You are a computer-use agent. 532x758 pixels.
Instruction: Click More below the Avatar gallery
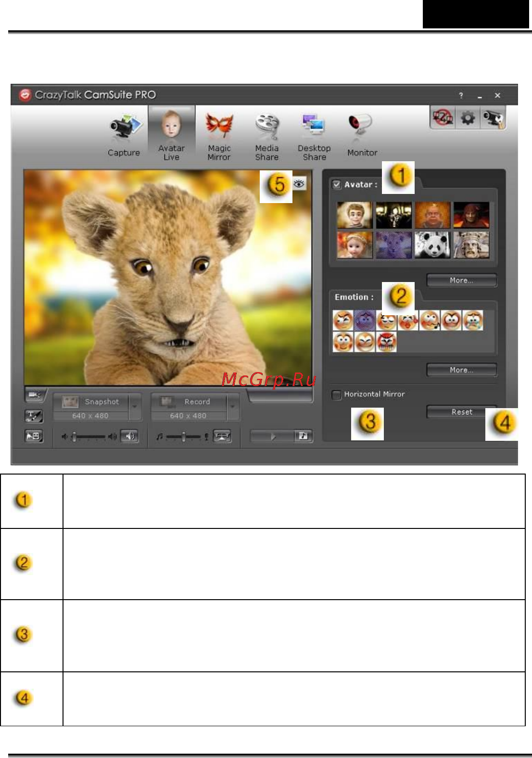(461, 280)
